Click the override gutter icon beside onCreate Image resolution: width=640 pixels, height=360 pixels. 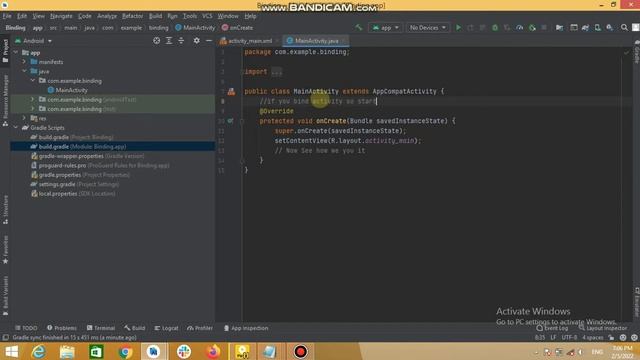pos(231,121)
